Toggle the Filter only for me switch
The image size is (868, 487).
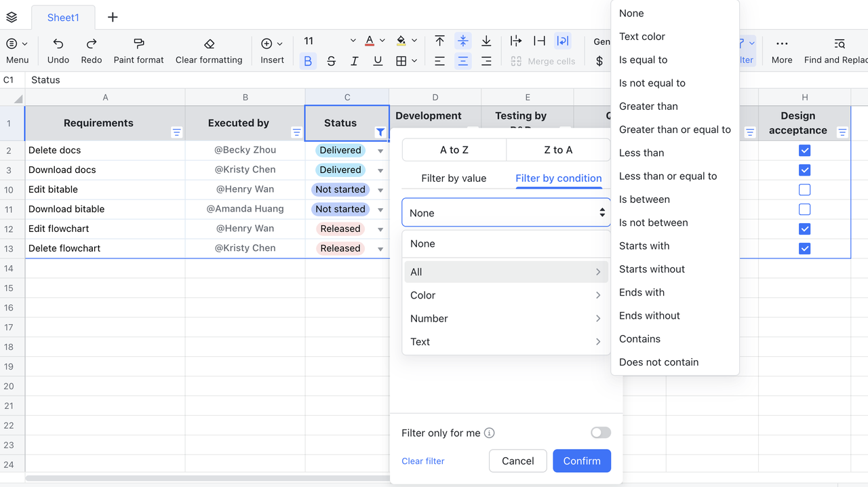click(x=600, y=433)
